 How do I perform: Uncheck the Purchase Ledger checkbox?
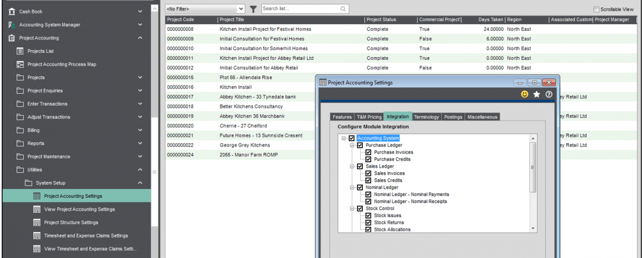click(x=360, y=145)
